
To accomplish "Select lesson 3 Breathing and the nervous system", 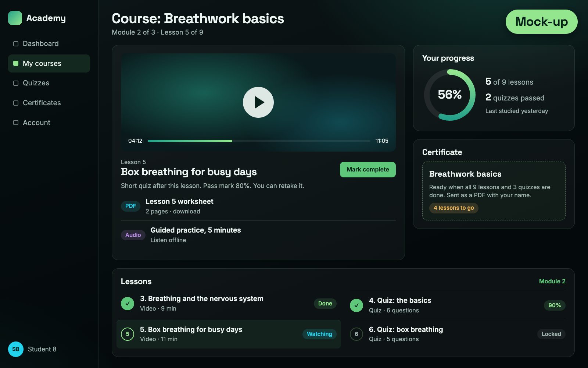I will (x=229, y=304).
